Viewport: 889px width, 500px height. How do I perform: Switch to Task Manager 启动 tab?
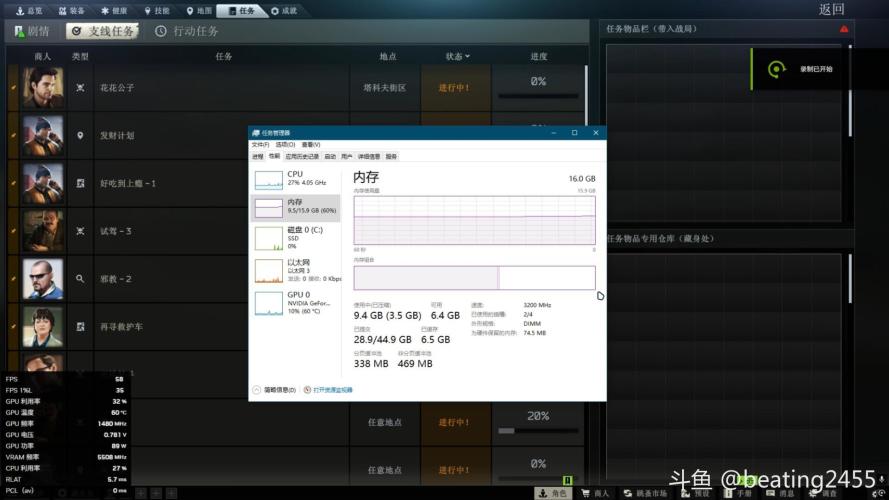(331, 156)
